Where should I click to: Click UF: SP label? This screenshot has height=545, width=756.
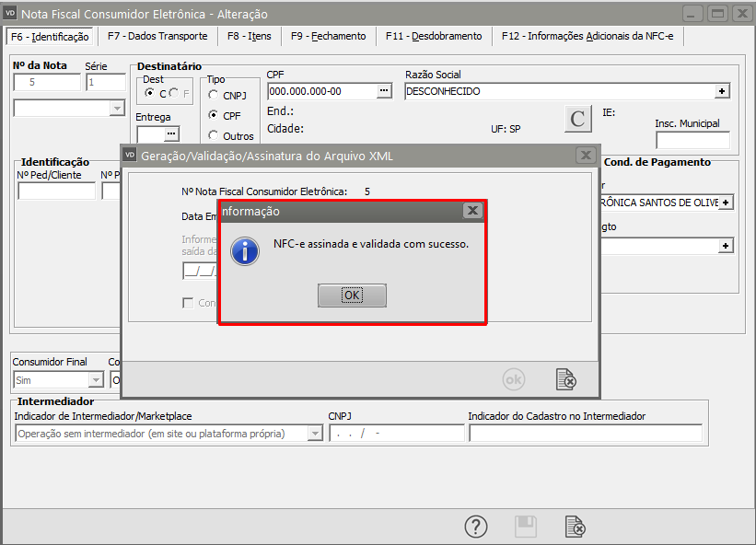point(506,129)
